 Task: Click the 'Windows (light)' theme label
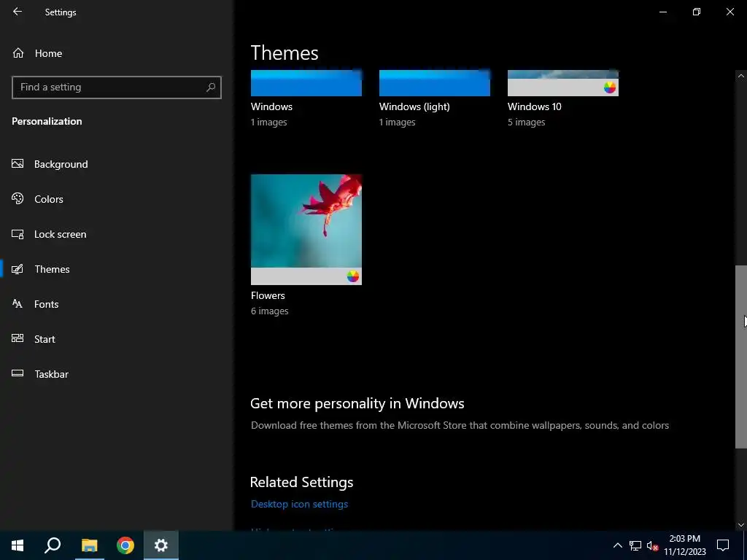(414, 106)
